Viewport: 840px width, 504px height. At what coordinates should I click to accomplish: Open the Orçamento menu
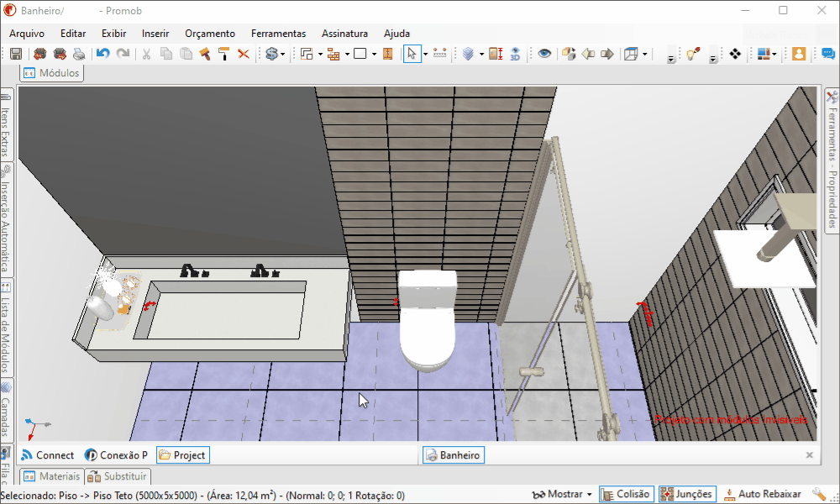[x=210, y=34]
